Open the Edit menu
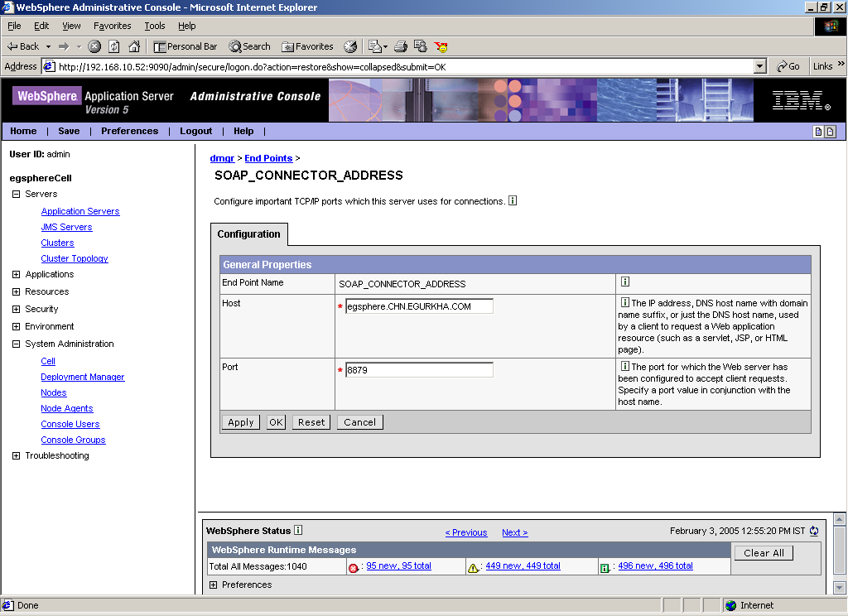 41,26
